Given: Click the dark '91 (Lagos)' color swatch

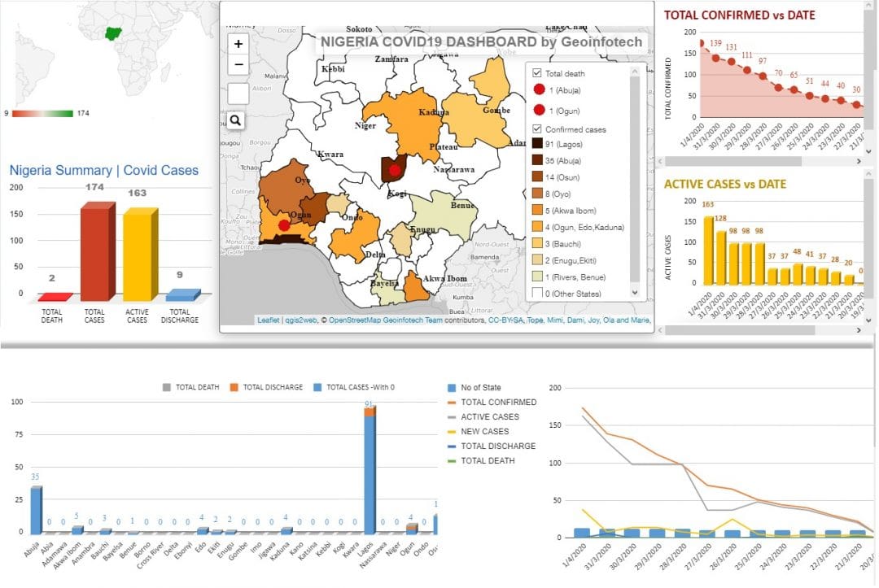Looking at the screenshot, I should [537, 144].
